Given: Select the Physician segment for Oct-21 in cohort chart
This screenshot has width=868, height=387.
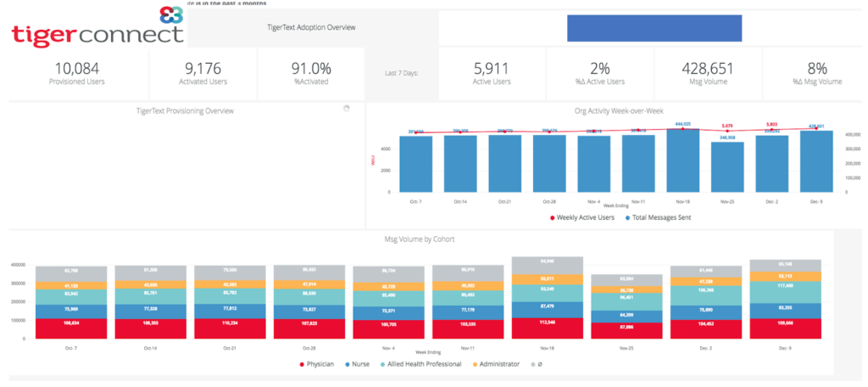Looking at the screenshot, I should [x=231, y=328].
